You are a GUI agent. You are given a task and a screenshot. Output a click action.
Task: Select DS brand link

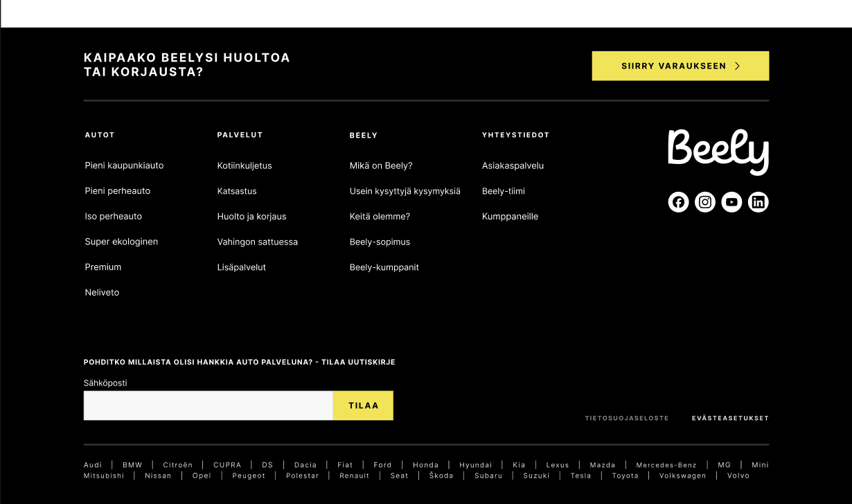coord(267,465)
